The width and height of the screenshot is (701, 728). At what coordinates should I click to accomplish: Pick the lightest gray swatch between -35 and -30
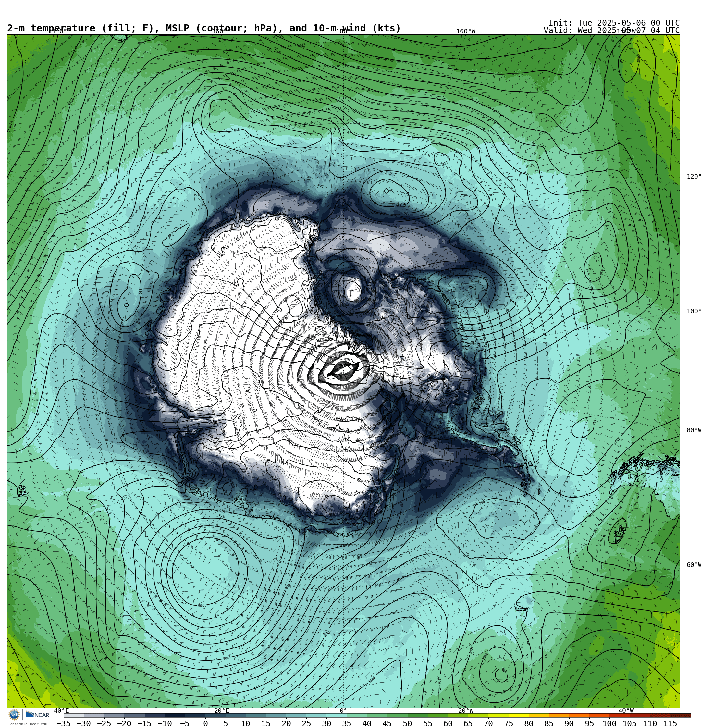(74, 715)
